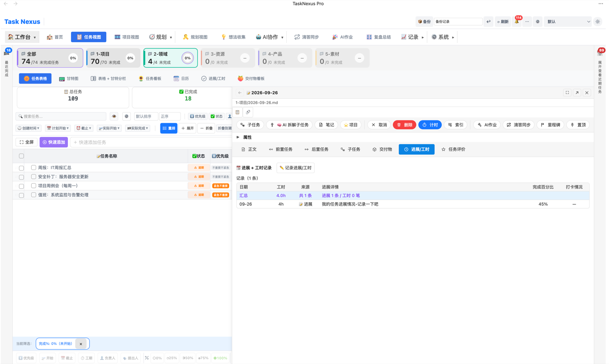Screen dimensions: 609x364
Task: Open the 截止 filter dropdown
Action: coord(84,128)
